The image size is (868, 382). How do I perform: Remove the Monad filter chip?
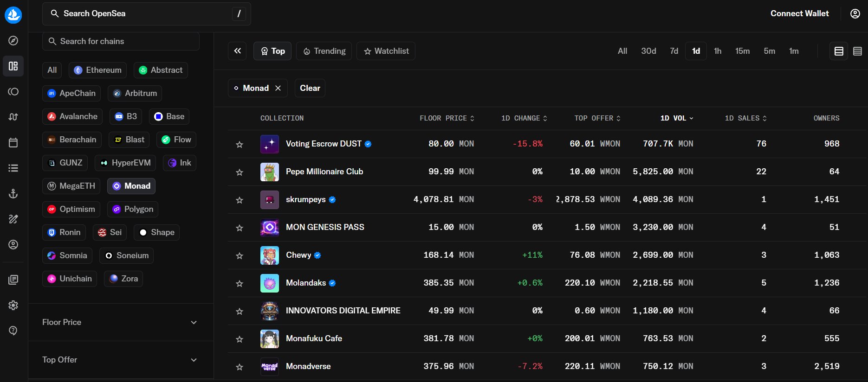coord(278,88)
